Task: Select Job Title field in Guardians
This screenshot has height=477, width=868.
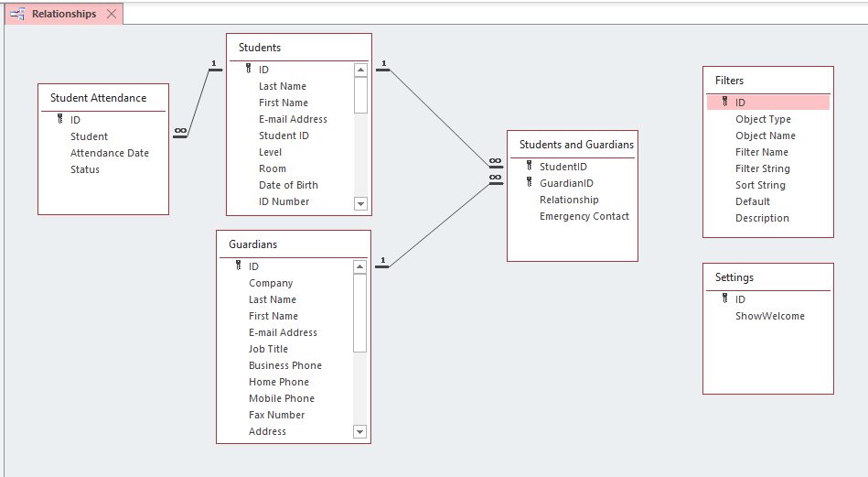Action: pos(269,350)
